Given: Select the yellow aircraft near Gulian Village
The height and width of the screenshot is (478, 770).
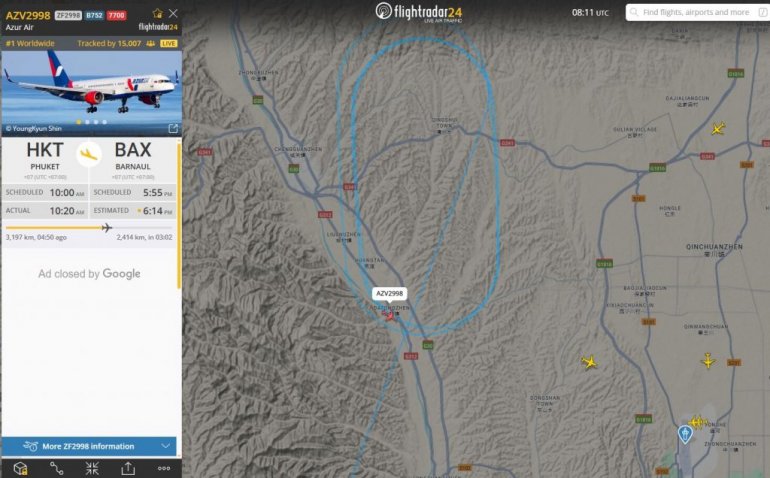Looking at the screenshot, I should point(718,129).
